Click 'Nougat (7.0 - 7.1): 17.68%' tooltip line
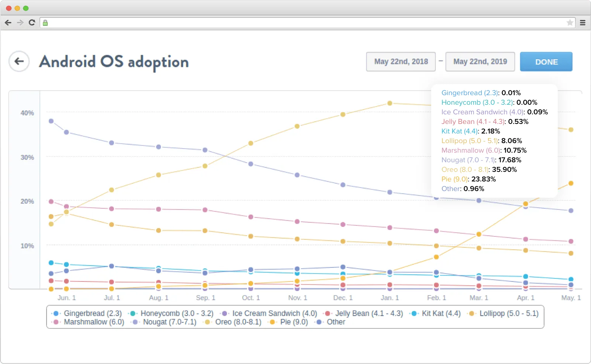 481,160
